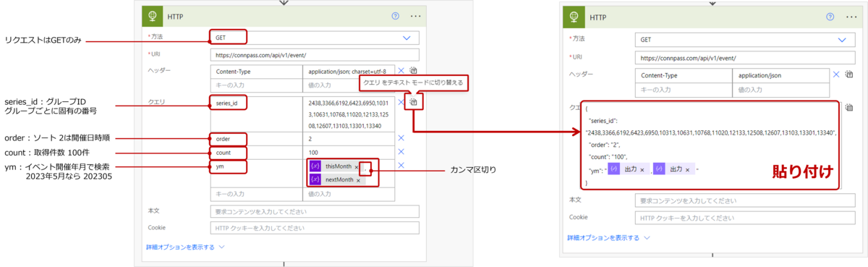The width and height of the screenshot is (868, 267).
Task: Open the help icon on the left HTTP card
Action: pos(395,15)
